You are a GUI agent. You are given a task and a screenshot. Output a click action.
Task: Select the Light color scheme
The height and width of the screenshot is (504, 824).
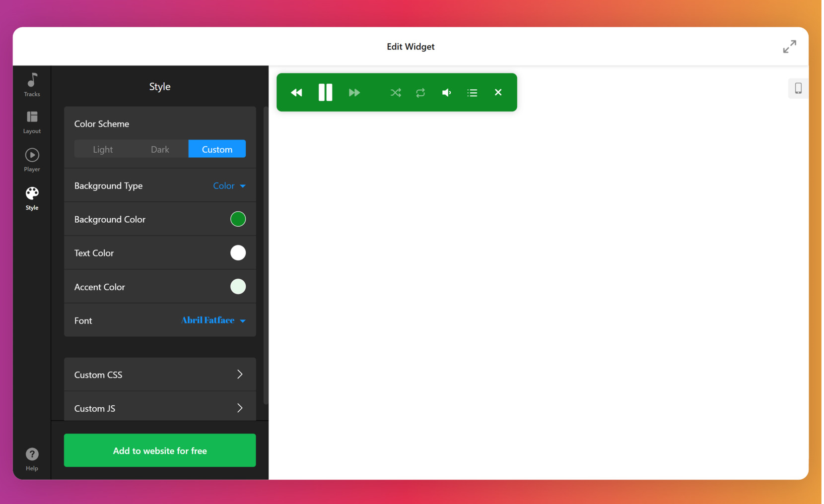point(102,149)
